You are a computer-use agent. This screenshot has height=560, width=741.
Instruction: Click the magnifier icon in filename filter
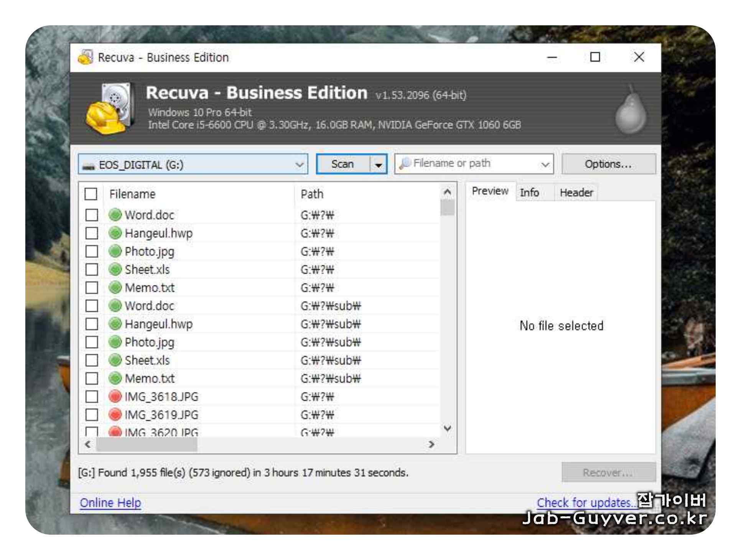click(x=405, y=163)
